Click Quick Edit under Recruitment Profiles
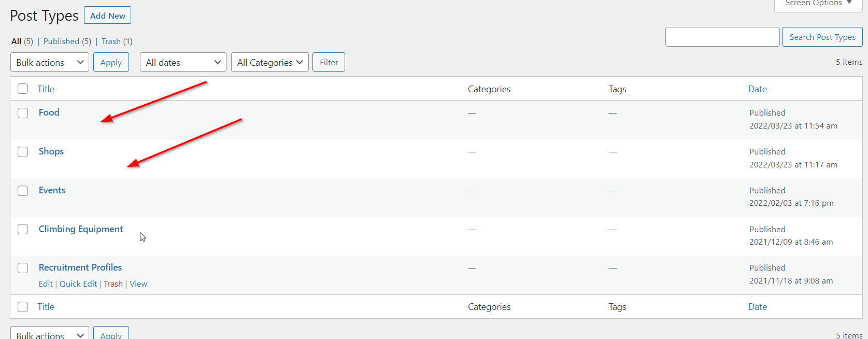The image size is (868, 339). click(x=78, y=284)
